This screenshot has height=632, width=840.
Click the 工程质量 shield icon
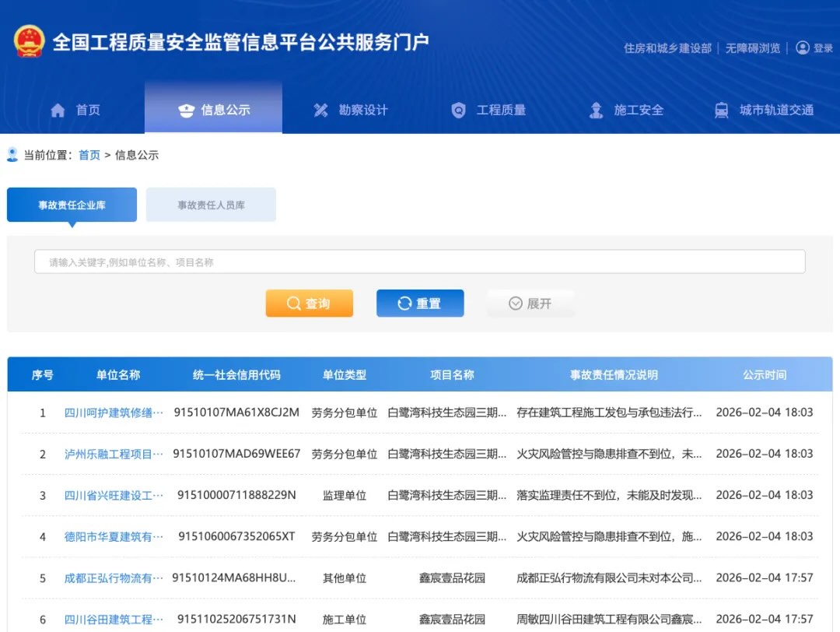point(459,111)
